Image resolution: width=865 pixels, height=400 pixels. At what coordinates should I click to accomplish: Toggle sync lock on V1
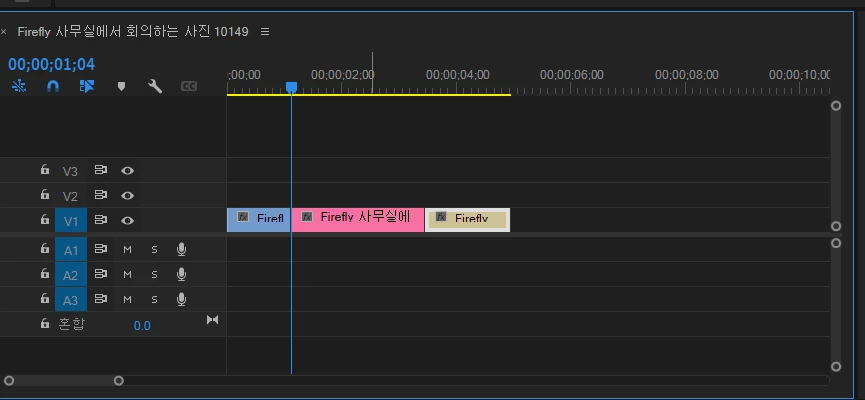pyautogui.click(x=100, y=220)
